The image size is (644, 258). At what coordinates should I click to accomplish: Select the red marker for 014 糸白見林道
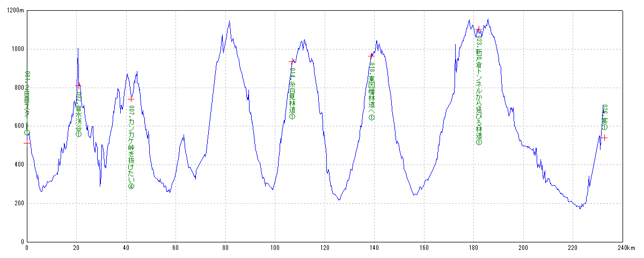pos(292,61)
